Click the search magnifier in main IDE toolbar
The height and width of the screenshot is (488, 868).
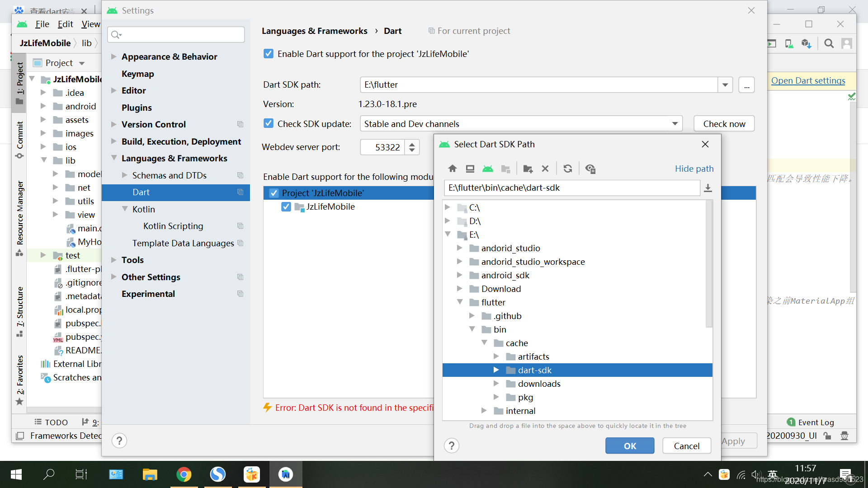click(x=829, y=43)
